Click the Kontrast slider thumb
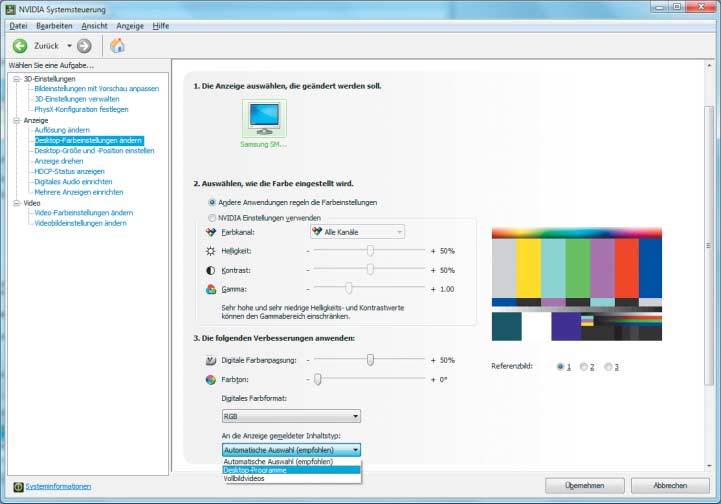This screenshot has height=504, width=721. pos(370,269)
